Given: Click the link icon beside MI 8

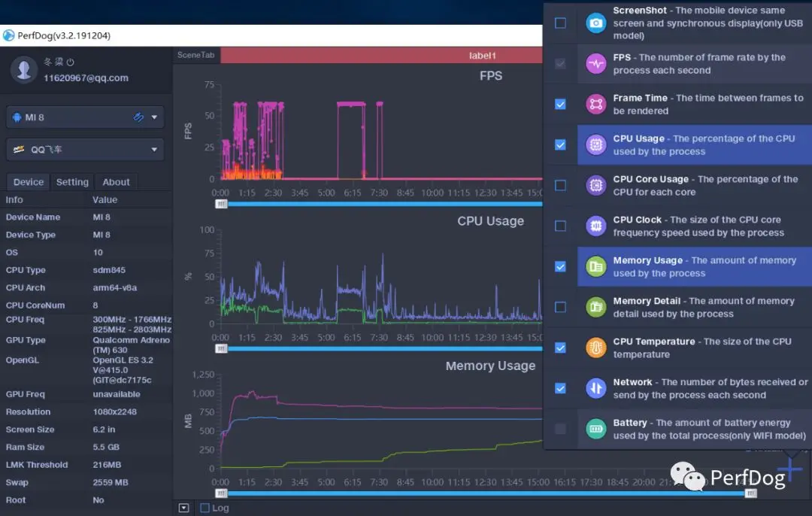Looking at the screenshot, I should click(138, 117).
